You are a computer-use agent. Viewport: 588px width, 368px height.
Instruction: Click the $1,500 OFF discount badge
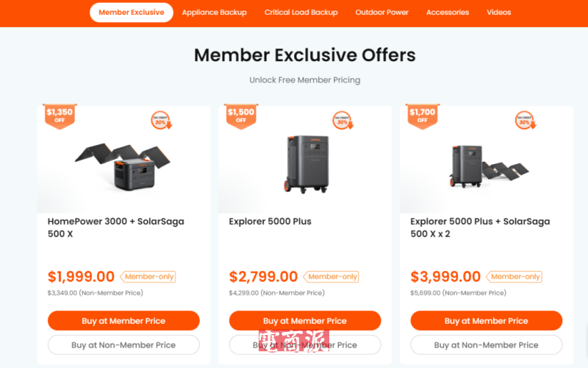(x=240, y=116)
